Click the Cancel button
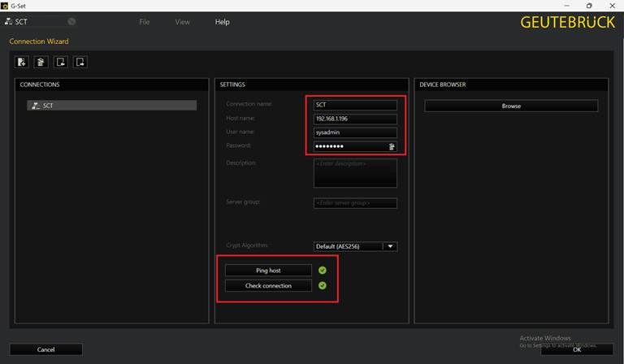This screenshot has width=624, height=364. coord(45,349)
